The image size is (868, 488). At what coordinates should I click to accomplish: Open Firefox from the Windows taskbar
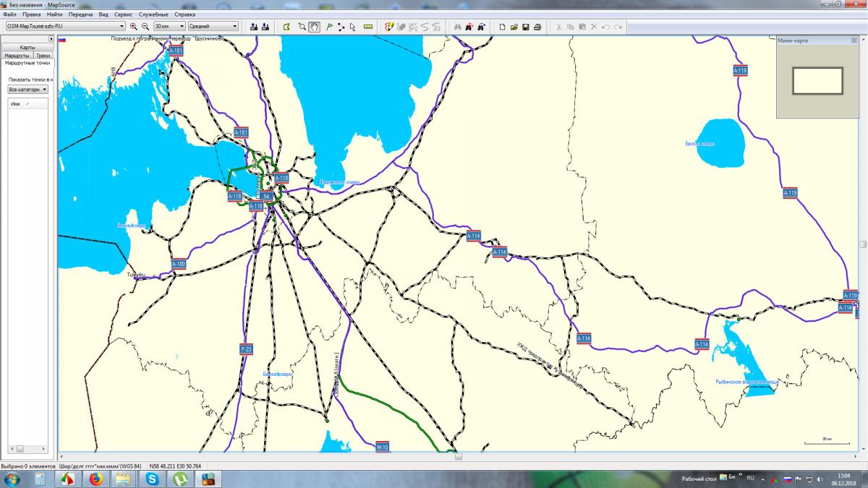(95, 479)
